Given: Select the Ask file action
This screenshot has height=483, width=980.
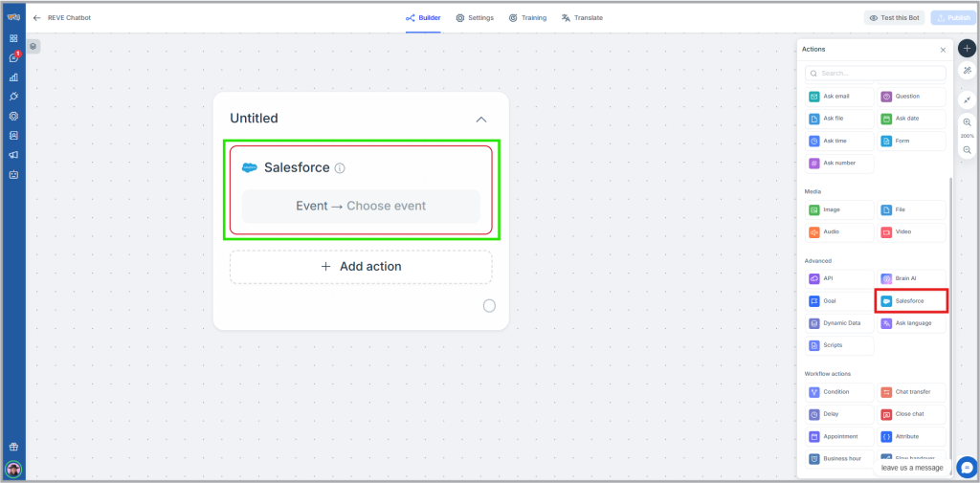Looking at the screenshot, I should (x=839, y=119).
